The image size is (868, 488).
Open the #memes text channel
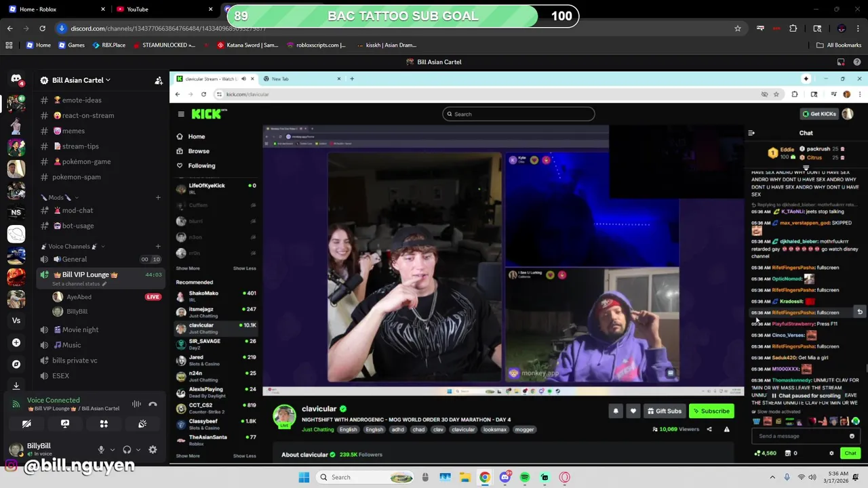pyautogui.click(x=72, y=131)
